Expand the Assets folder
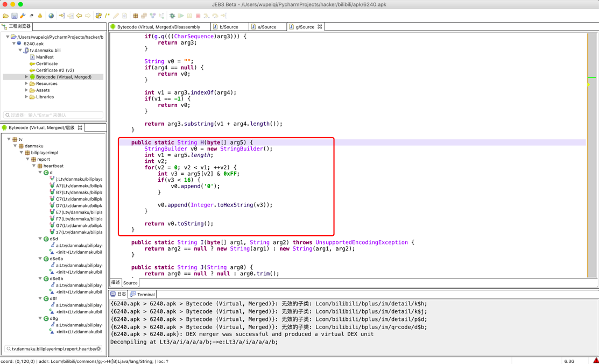Viewport: 599px width, 364px height. pos(26,90)
